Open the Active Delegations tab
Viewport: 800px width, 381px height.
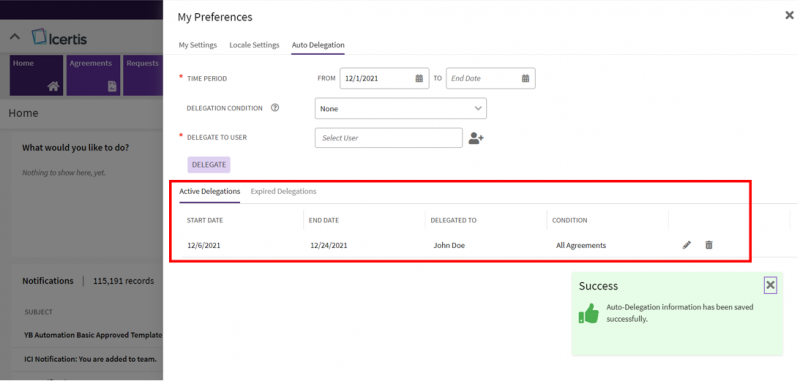click(210, 192)
